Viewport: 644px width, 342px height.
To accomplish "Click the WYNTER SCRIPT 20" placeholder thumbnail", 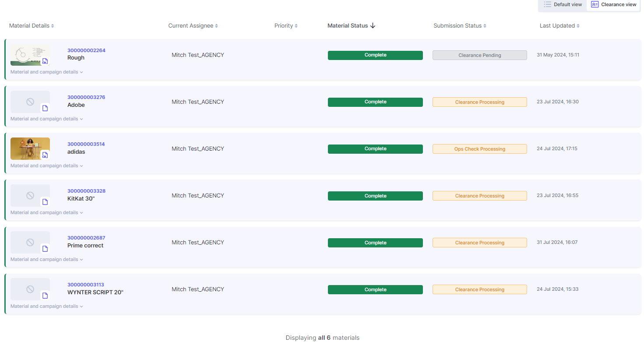I will point(30,289).
